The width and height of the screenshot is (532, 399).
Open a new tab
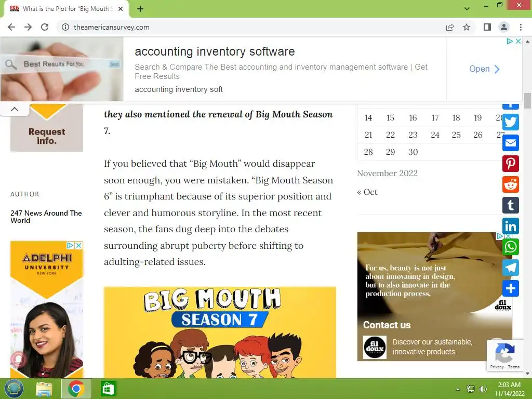(140, 9)
